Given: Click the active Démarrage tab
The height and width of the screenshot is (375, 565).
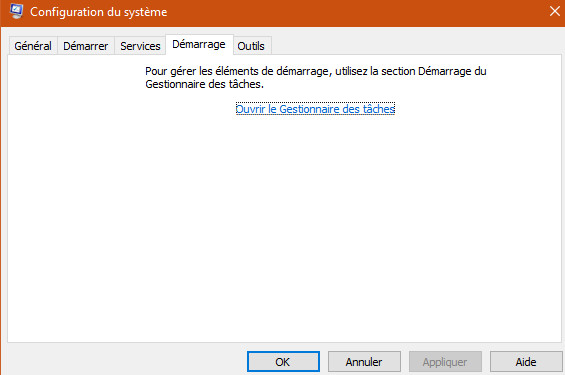Looking at the screenshot, I should pos(199,44).
